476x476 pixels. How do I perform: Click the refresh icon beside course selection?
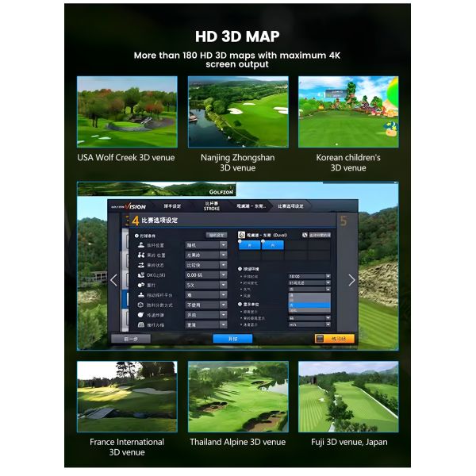pos(305,235)
